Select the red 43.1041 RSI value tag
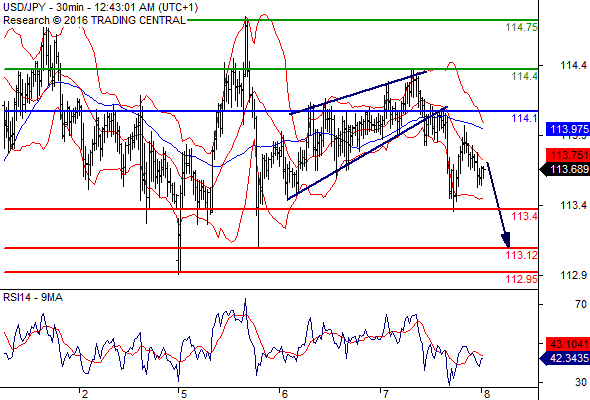The height and width of the screenshot is (400, 590). (x=567, y=344)
